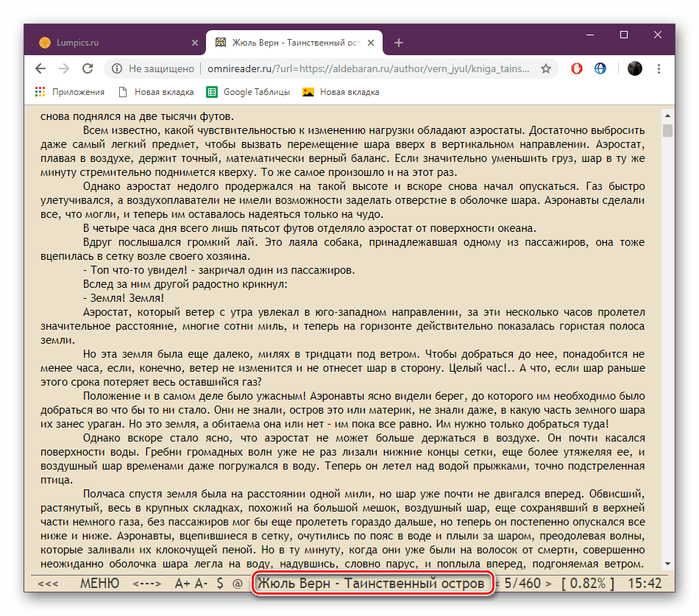Go back with the browser back arrow
Image resolution: width=699 pixels, height=616 pixels.
click(40, 68)
